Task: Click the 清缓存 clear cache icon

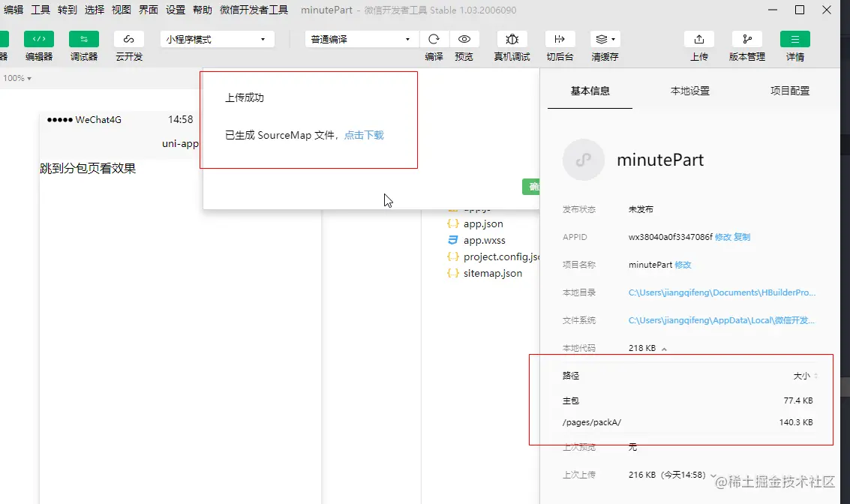Action: tap(601, 39)
